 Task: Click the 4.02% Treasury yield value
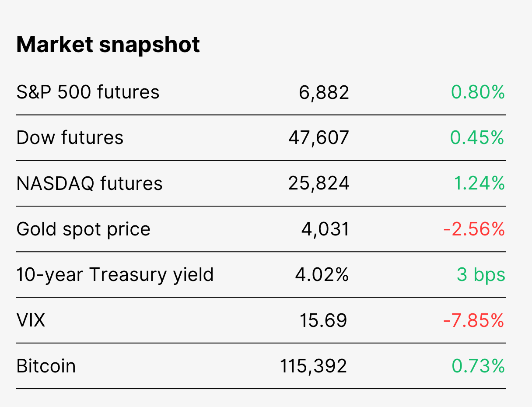tap(322, 275)
